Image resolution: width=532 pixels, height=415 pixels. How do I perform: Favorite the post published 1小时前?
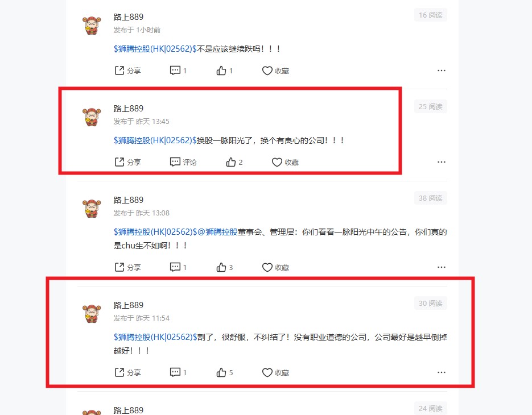275,70
